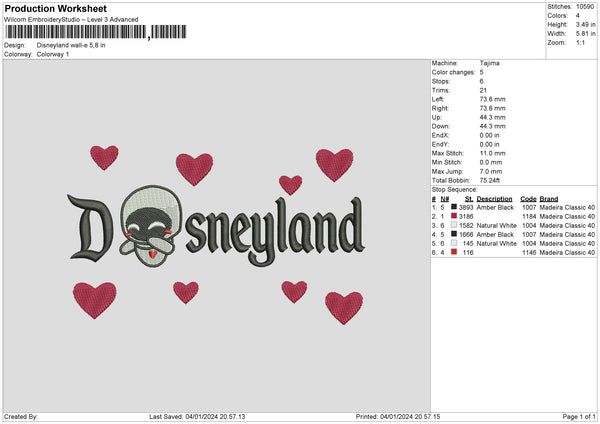The height and width of the screenshot is (424, 600).
Task: Select the 'Color changes:' label
Action: (453, 72)
